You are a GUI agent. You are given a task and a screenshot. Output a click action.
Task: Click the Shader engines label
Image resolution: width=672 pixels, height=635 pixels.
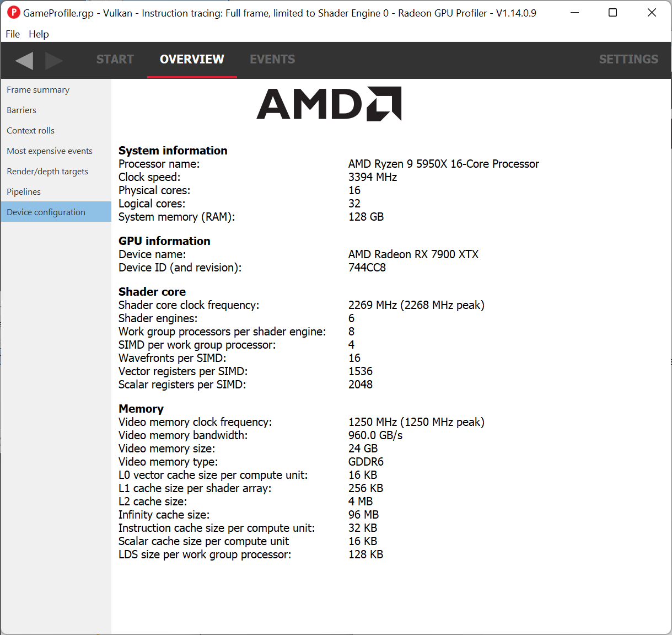pos(158,318)
